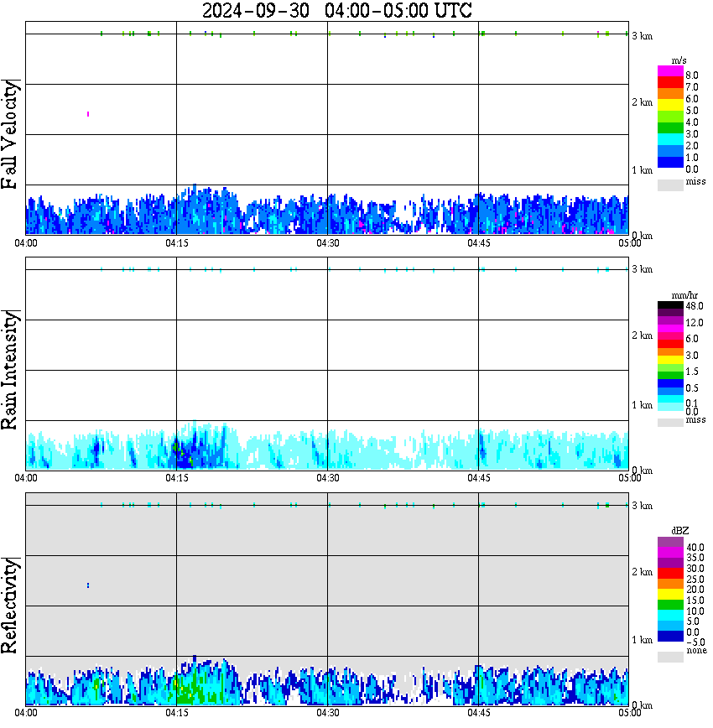Screen dimensions: 713x728
Task: Click the blue 0.5 mm/hr legend swatch
Action: coord(670,383)
